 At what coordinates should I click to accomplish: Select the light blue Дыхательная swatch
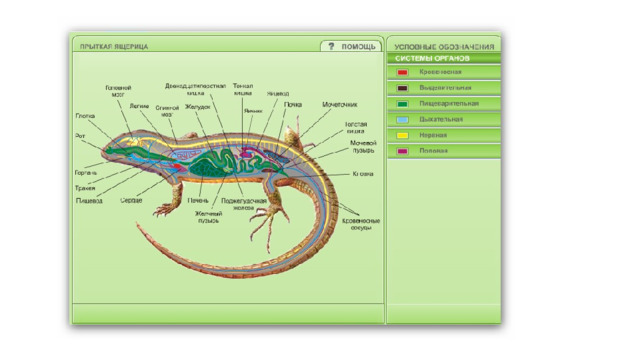[402, 120]
